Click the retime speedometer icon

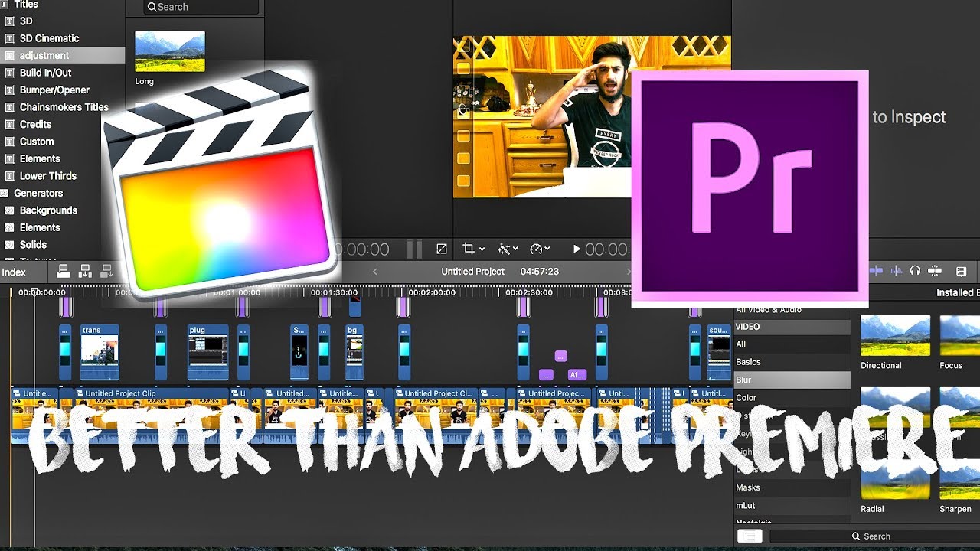pyautogui.click(x=536, y=249)
